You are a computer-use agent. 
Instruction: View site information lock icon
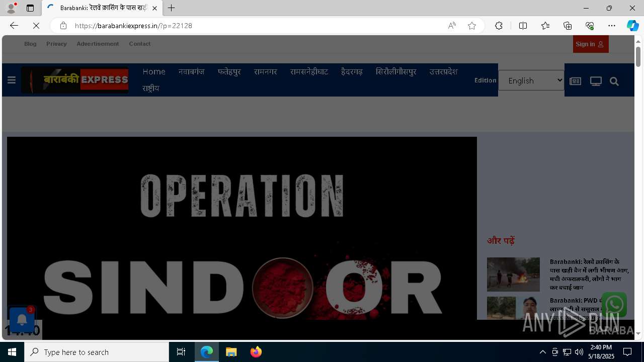[63, 26]
